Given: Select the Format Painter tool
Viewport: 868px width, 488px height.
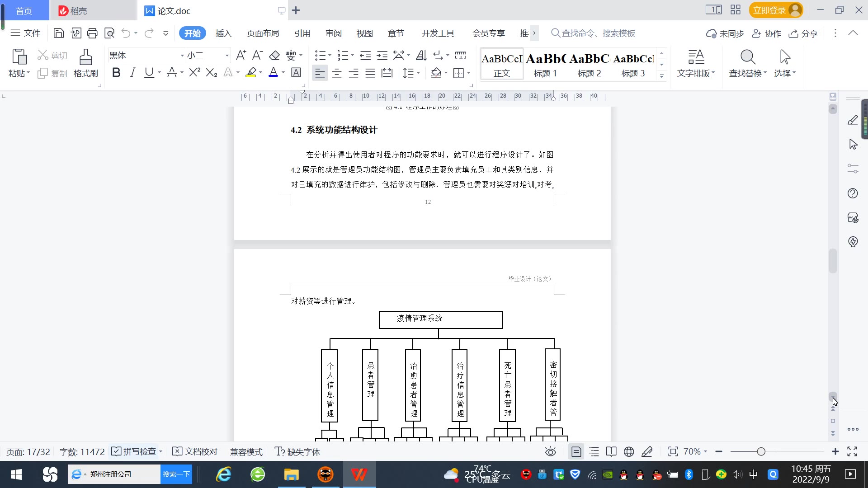Looking at the screenshot, I should point(86,64).
